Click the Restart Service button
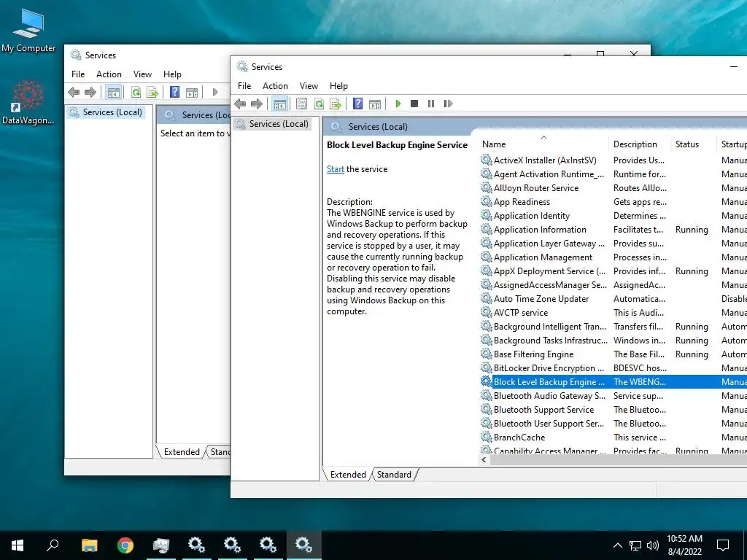 [448, 104]
